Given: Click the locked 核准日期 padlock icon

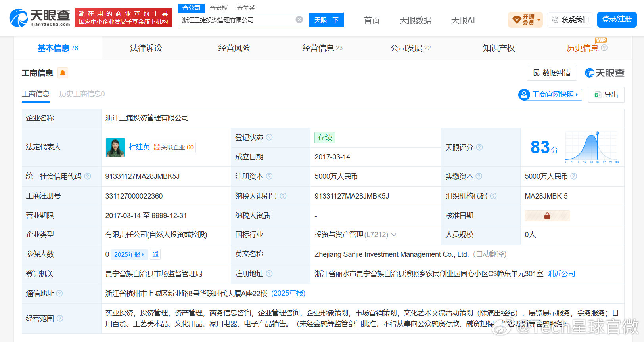Looking at the screenshot, I should (x=547, y=216).
